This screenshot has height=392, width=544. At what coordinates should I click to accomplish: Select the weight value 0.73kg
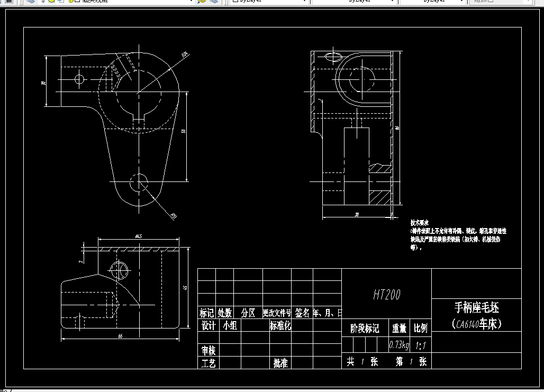coord(399,345)
